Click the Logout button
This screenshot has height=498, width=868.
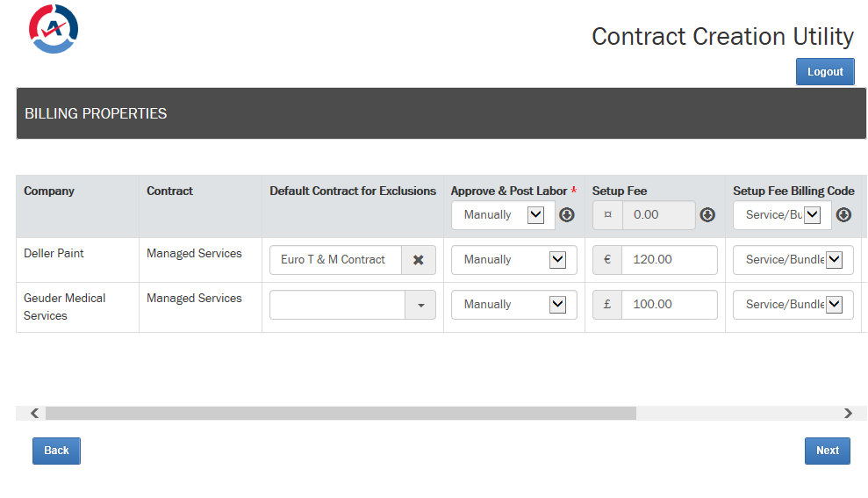coord(825,71)
